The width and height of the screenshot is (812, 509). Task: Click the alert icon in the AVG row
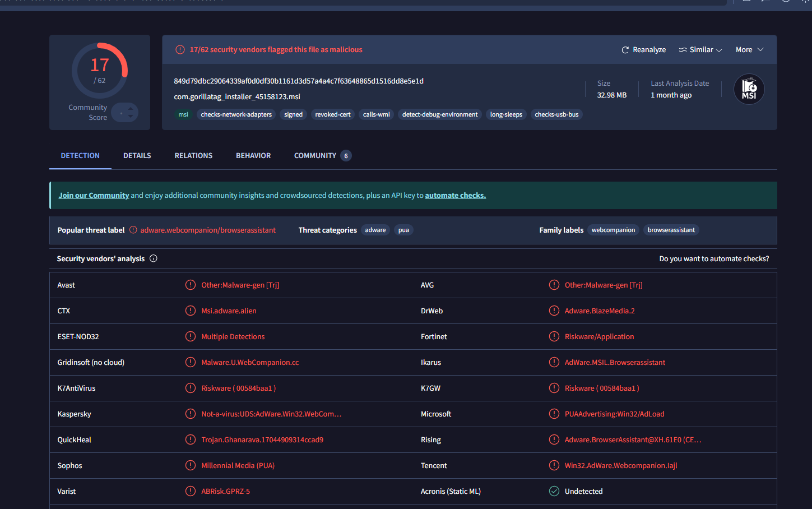pyautogui.click(x=554, y=285)
